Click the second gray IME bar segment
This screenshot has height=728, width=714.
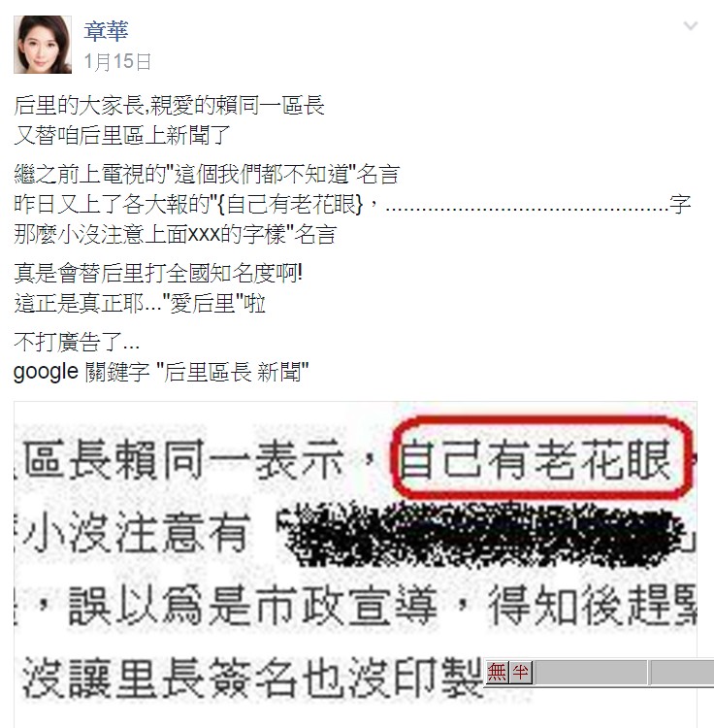[682, 672]
